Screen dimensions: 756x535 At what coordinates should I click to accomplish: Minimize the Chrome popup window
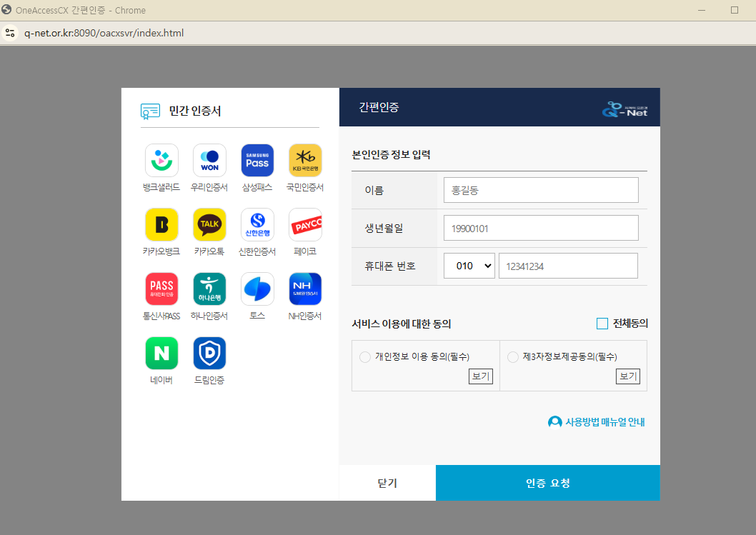click(702, 10)
